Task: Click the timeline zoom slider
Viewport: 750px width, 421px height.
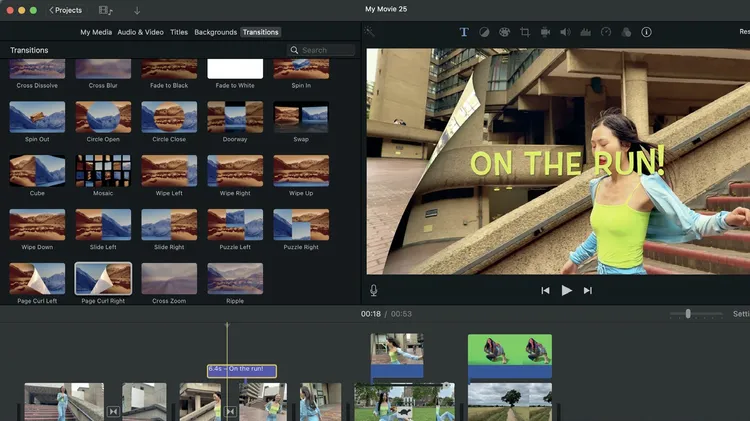Action: tap(688, 314)
